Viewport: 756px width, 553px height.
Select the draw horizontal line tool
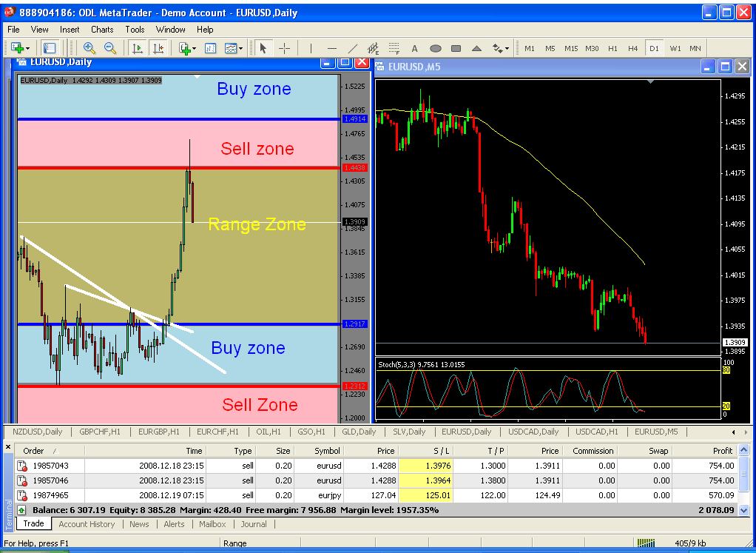point(331,48)
